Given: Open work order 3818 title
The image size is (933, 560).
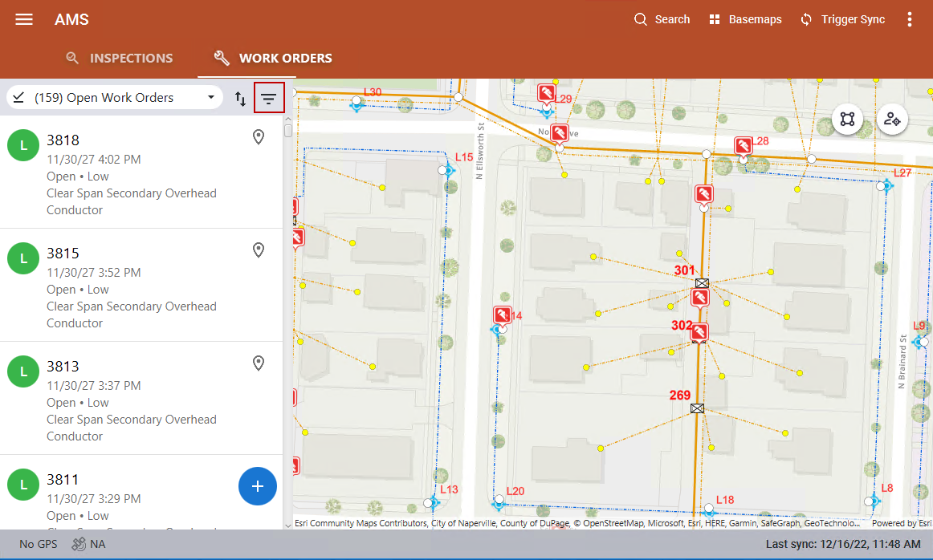Looking at the screenshot, I should point(63,140).
